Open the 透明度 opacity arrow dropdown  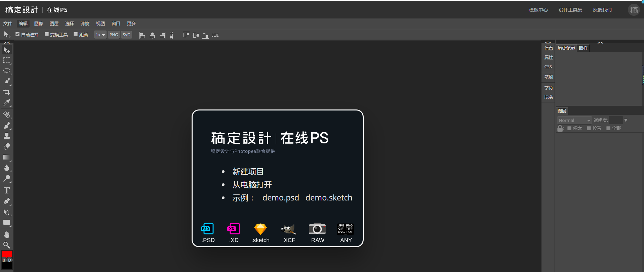point(626,120)
